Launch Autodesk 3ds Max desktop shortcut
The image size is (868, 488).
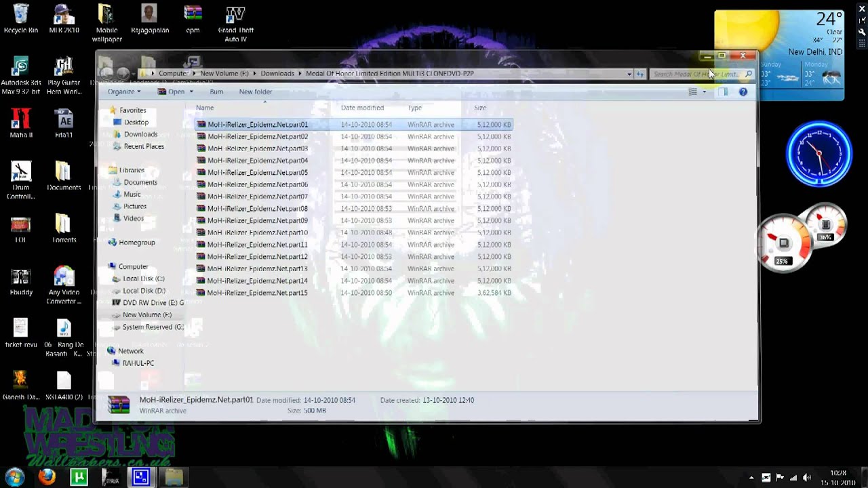point(21,75)
